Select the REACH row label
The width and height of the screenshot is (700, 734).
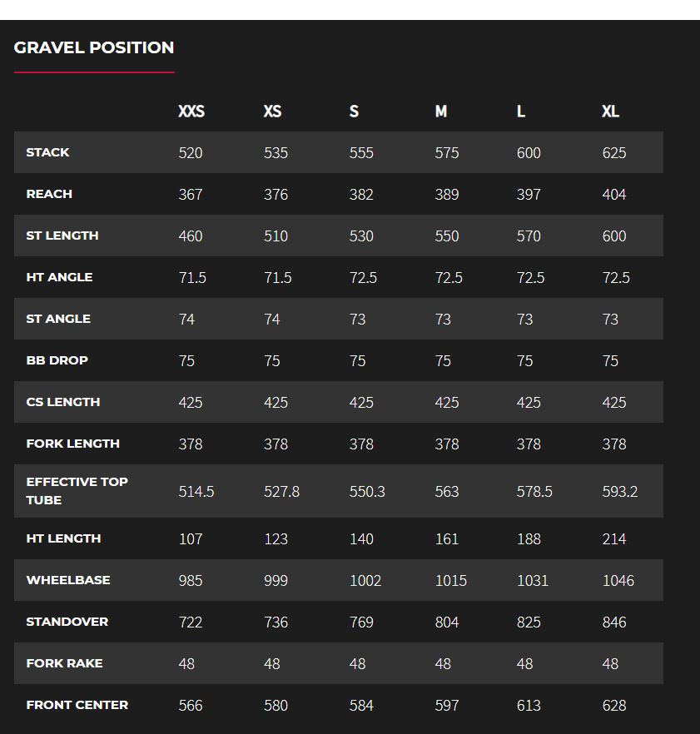pos(49,194)
